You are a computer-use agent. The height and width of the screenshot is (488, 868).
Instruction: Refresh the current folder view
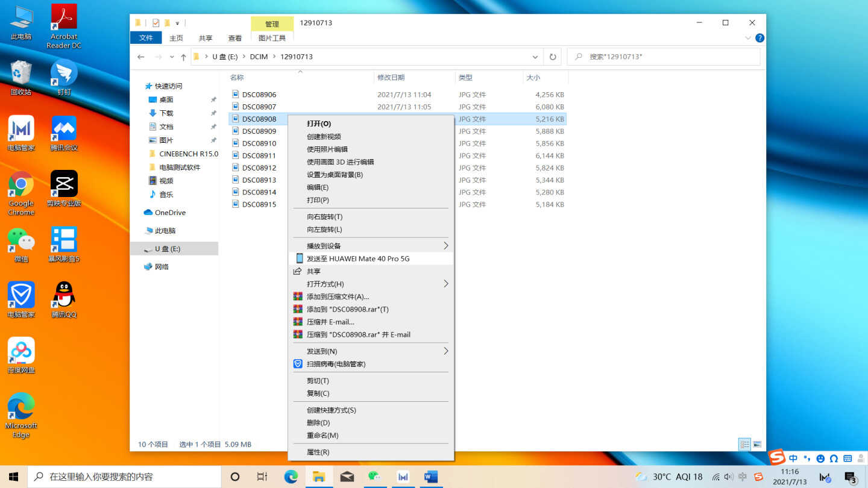coord(552,57)
